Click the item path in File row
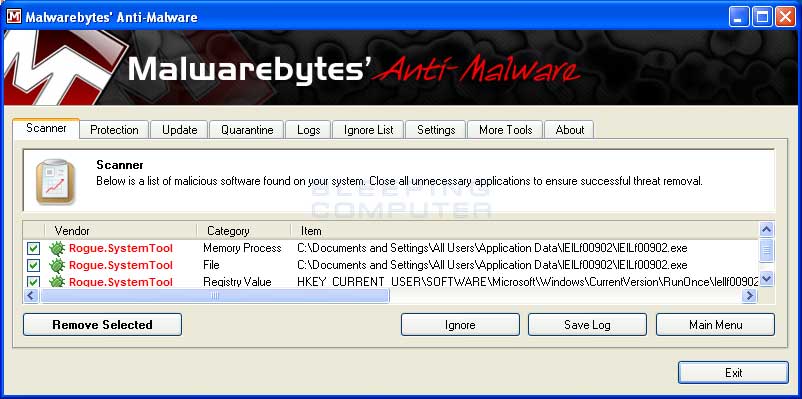The width and height of the screenshot is (802, 399). pos(492,265)
